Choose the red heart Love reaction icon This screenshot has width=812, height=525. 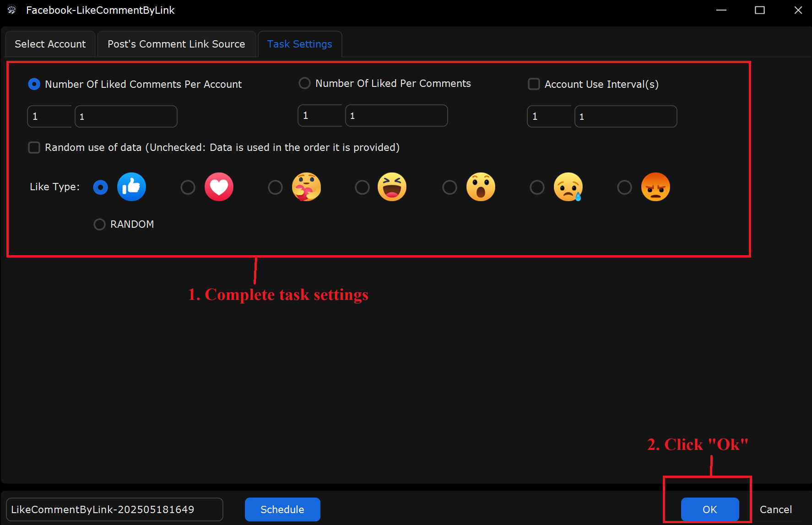tap(219, 187)
